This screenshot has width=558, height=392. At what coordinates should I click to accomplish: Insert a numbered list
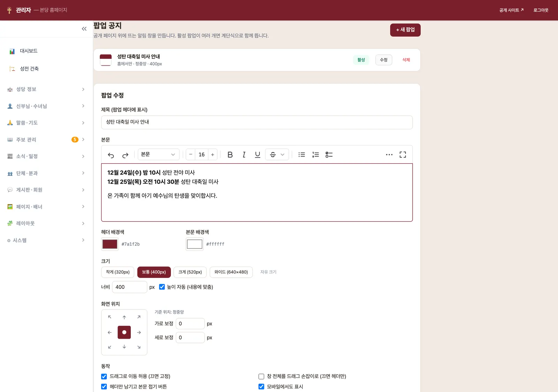315,155
